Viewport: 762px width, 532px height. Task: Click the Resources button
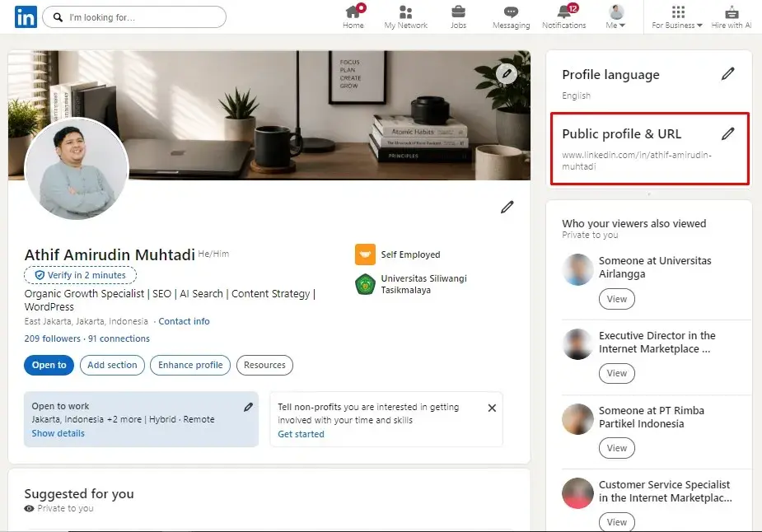[x=265, y=365]
